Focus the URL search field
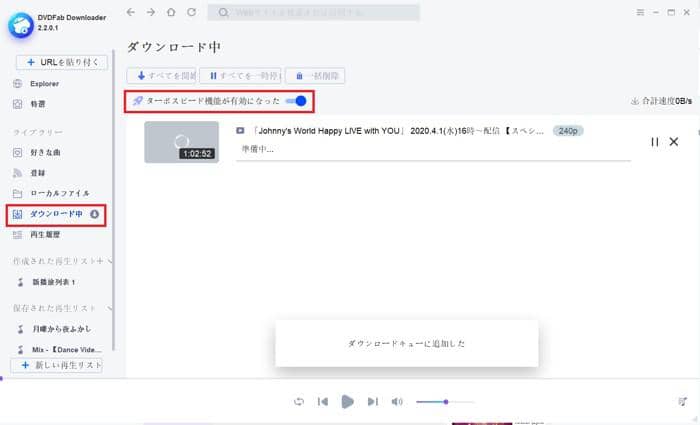 (313, 12)
